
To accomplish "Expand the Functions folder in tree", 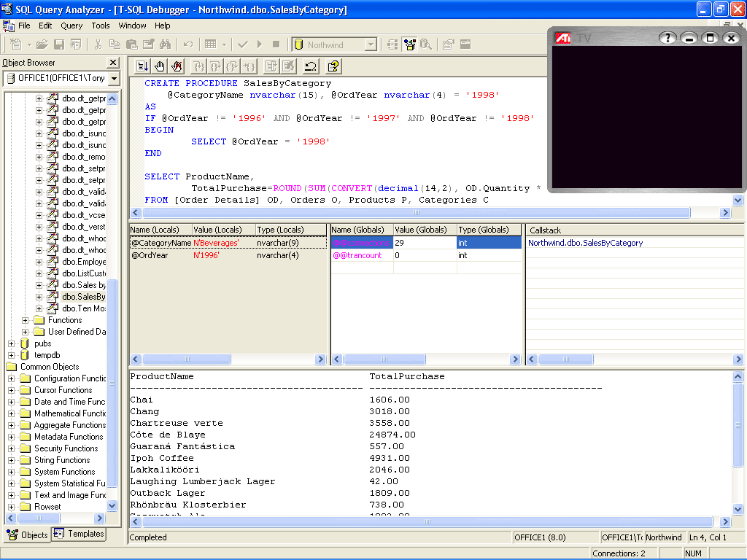I will pos(26,320).
